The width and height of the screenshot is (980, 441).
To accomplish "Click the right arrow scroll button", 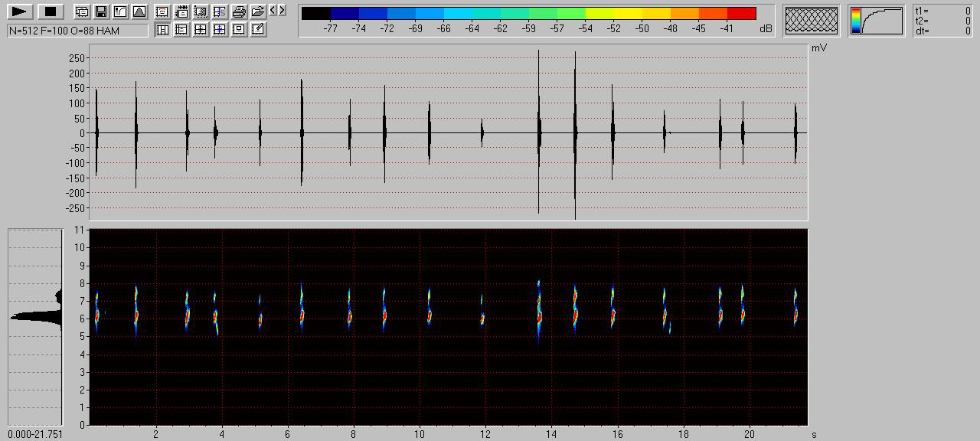I will coord(283,11).
